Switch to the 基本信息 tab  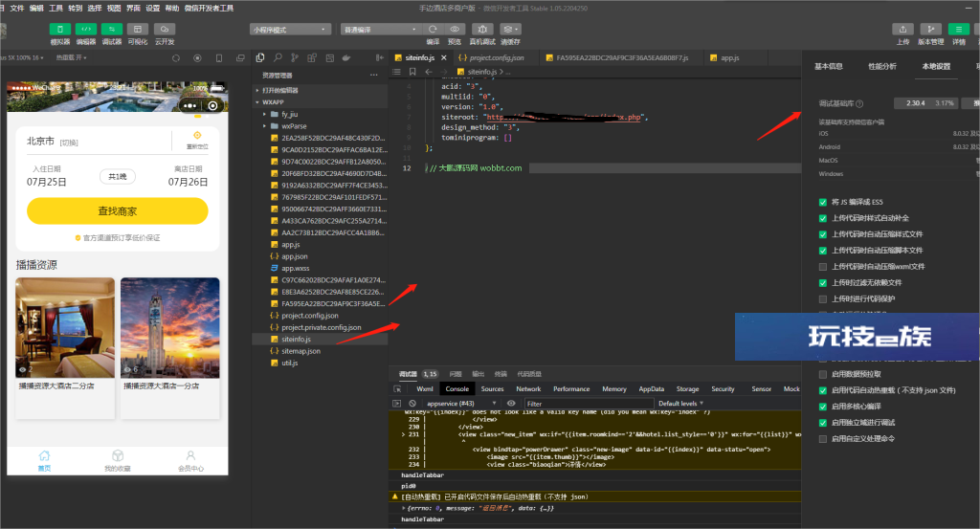[x=828, y=66]
